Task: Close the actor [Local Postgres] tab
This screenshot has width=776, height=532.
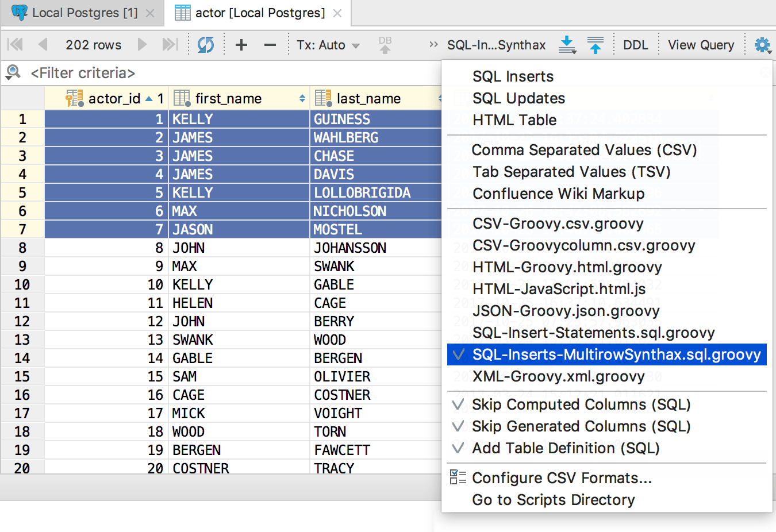Action: click(x=337, y=13)
